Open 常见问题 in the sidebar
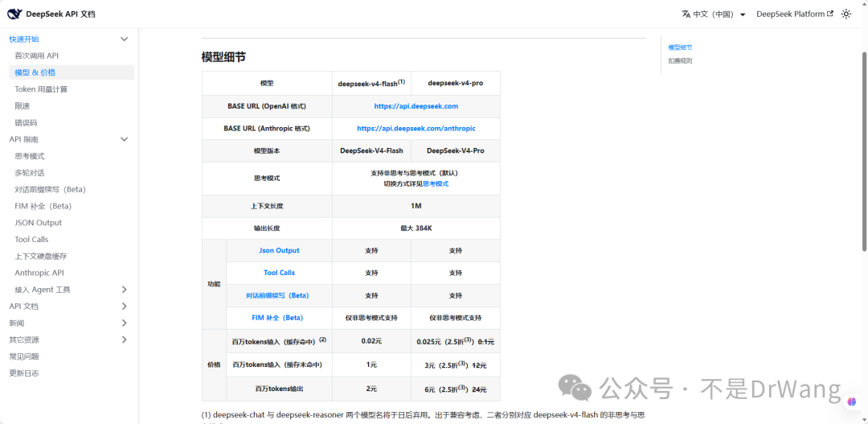This screenshot has height=424, width=868. point(24,356)
